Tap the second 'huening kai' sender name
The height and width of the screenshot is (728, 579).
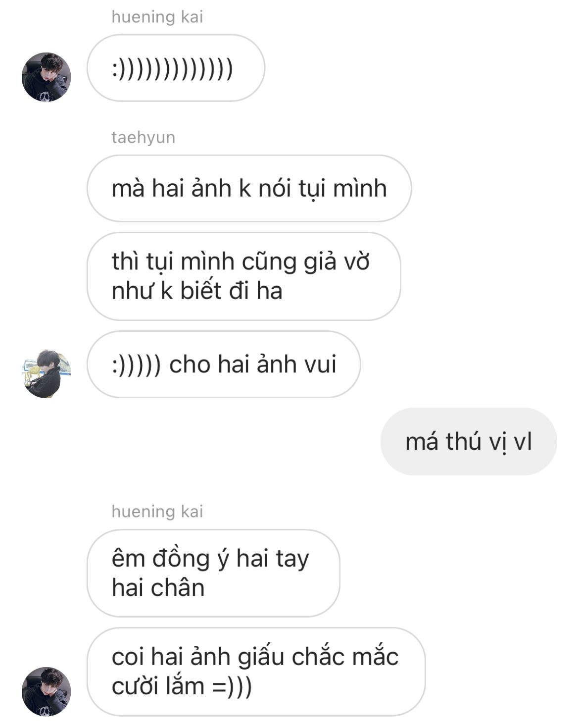coord(157,511)
